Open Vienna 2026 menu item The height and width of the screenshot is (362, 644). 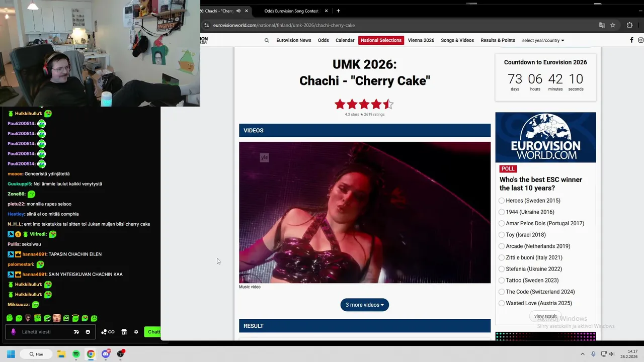point(421,40)
